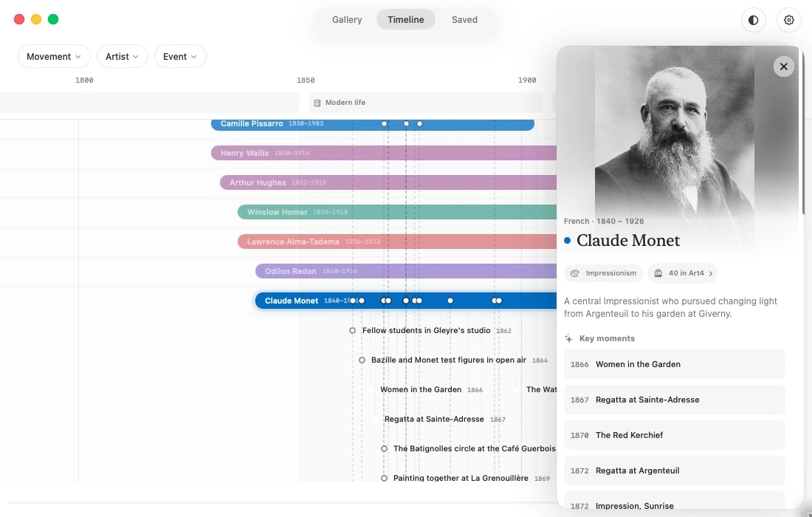Click The Batignolles circle at the Café Guerbois label
This screenshot has width=812, height=517.
coord(475,448)
